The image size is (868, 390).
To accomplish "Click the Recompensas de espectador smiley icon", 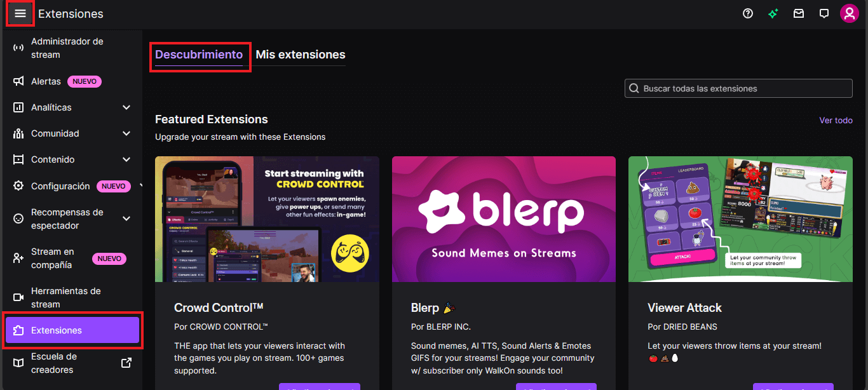I will click(18, 219).
